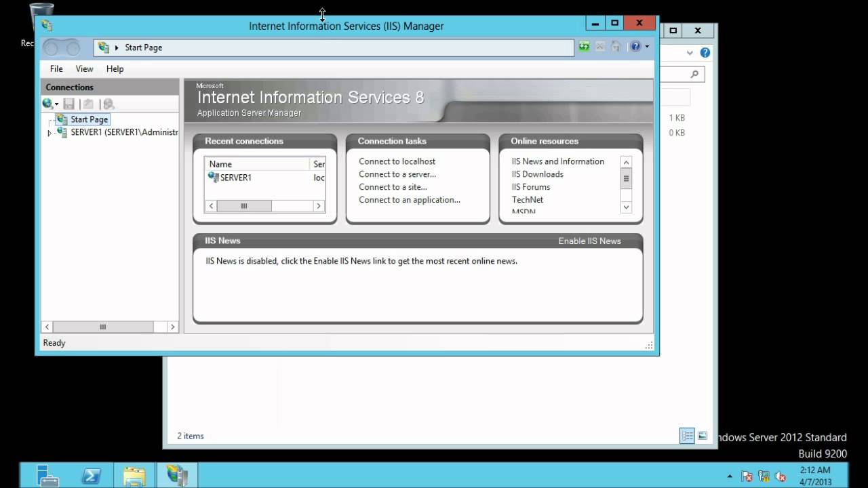This screenshot has height=488, width=868.
Task: Open the View menu
Action: 84,68
